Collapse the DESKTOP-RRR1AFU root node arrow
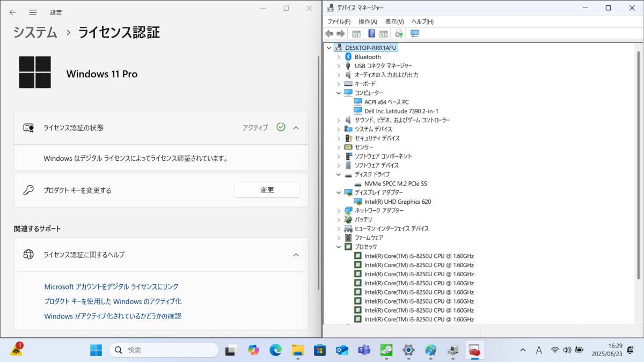The image size is (644, 362). point(329,48)
